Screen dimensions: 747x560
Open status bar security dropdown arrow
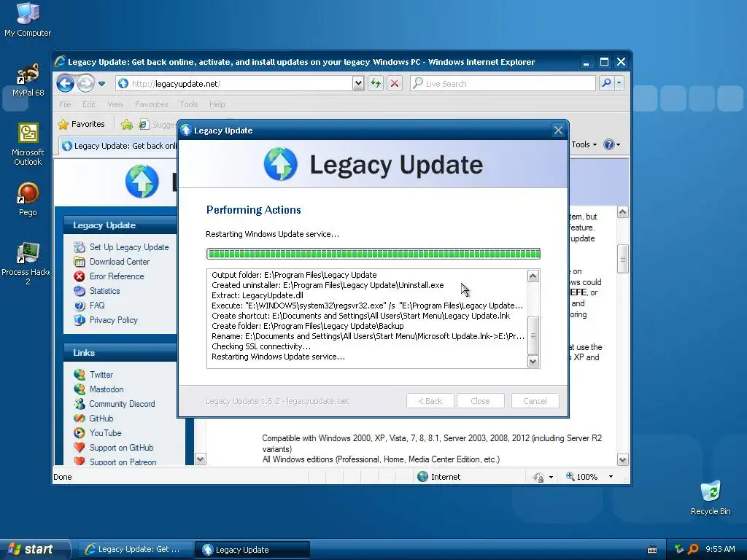[x=551, y=477]
